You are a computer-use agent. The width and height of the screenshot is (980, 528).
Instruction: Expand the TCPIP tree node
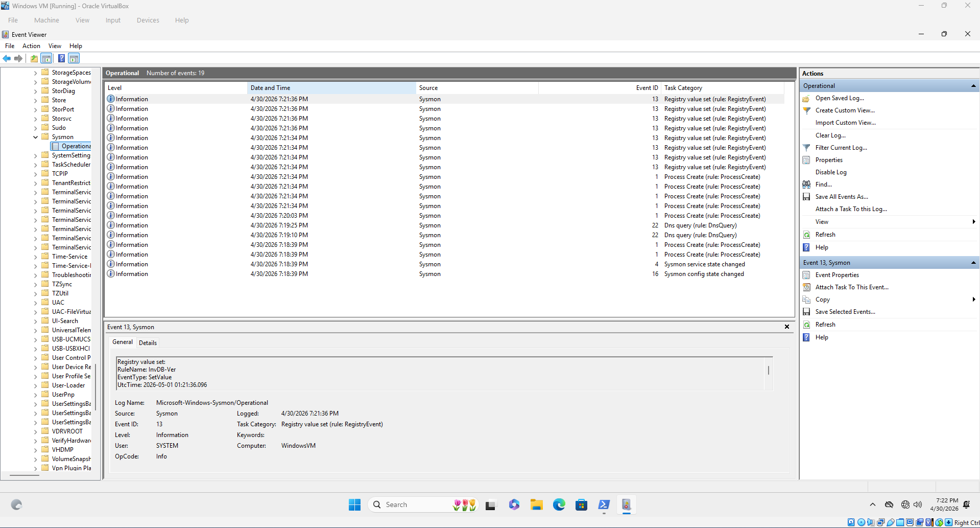36,174
